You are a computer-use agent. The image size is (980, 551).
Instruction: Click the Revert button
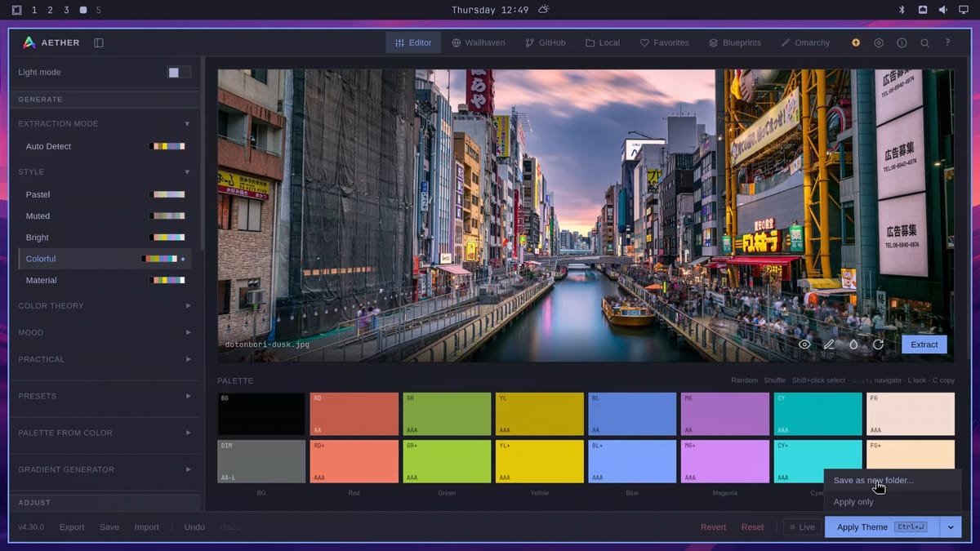(713, 527)
